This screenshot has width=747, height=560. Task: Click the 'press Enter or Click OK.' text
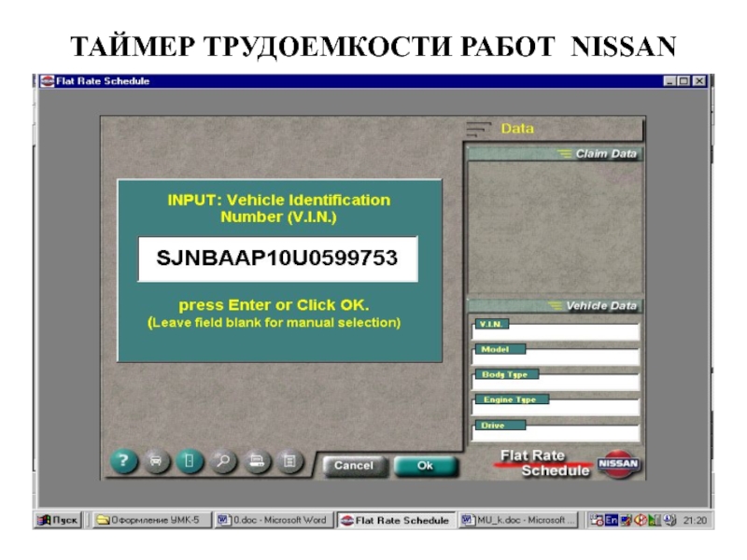click(274, 305)
